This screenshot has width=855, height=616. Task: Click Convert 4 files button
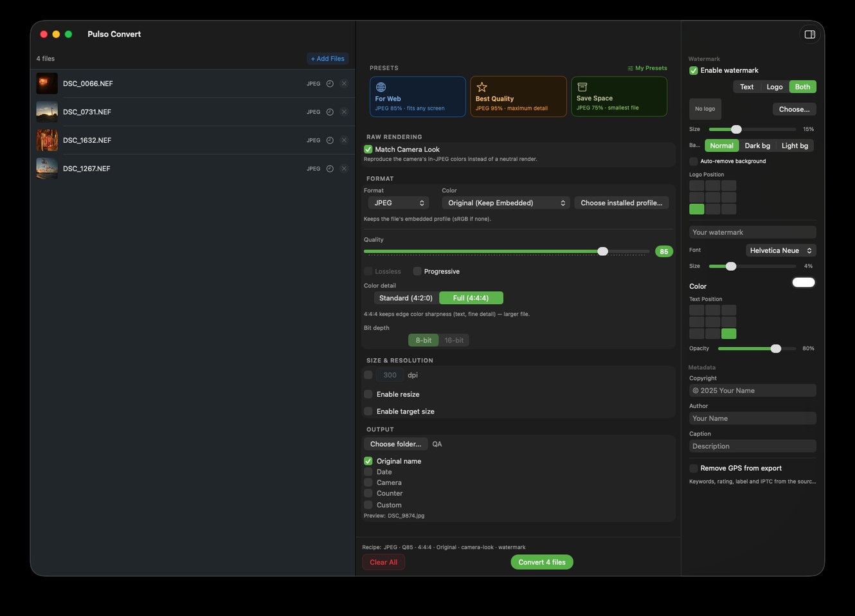tap(542, 562)
